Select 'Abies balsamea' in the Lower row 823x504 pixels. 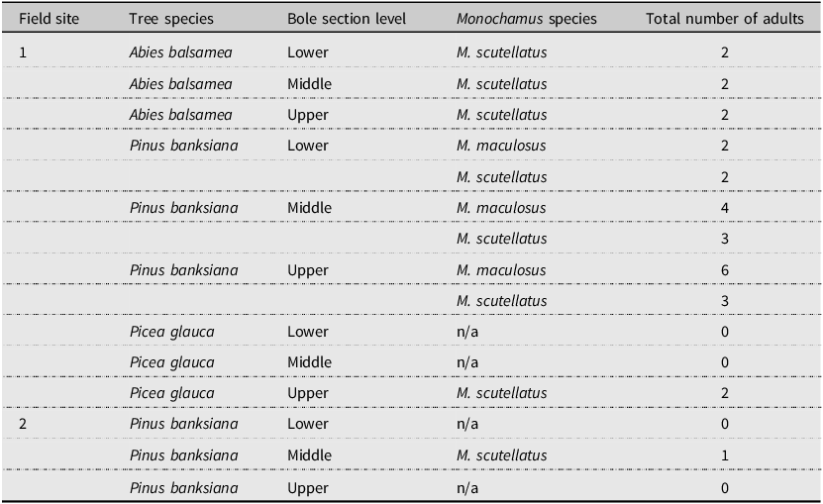point(180,53)
